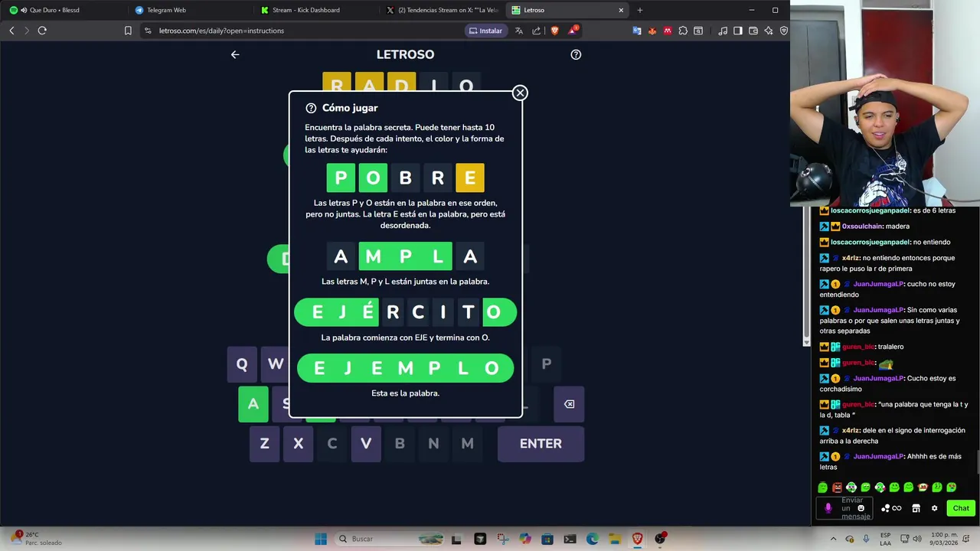The image size is (980, 551).
Task: Open a new browser tab
Action: click(640, 10)
